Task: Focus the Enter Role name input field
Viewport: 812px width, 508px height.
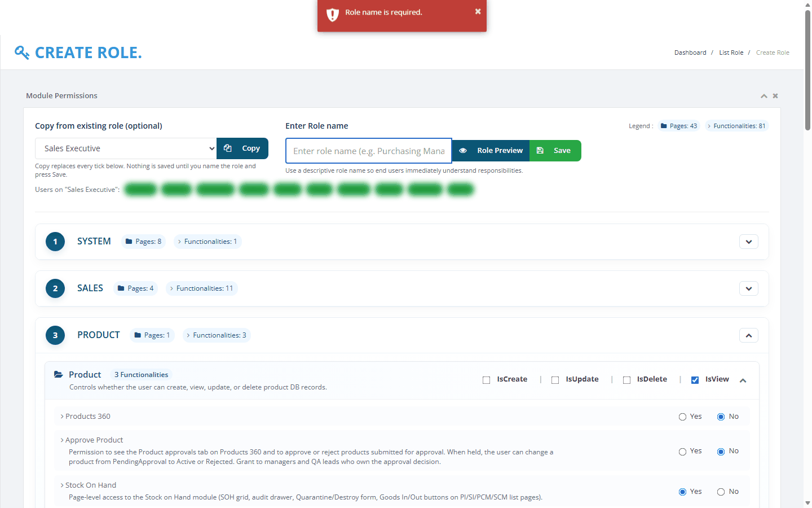Action: tap(369, 151)
